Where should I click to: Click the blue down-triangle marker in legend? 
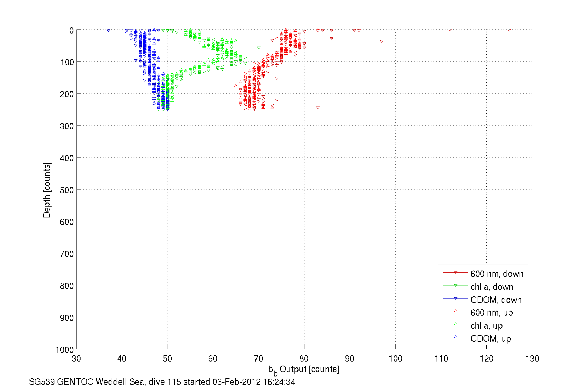pos(456,299)
